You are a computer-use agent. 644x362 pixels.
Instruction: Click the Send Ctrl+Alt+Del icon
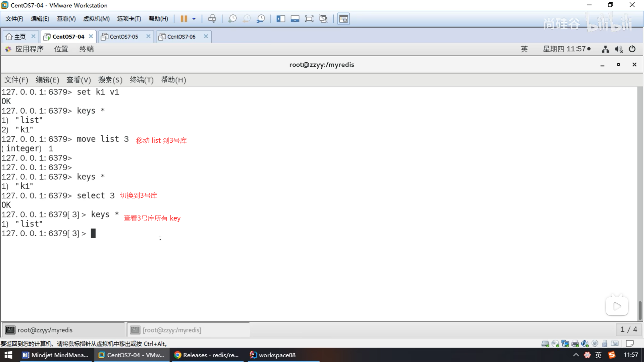[x=212, y=19]
